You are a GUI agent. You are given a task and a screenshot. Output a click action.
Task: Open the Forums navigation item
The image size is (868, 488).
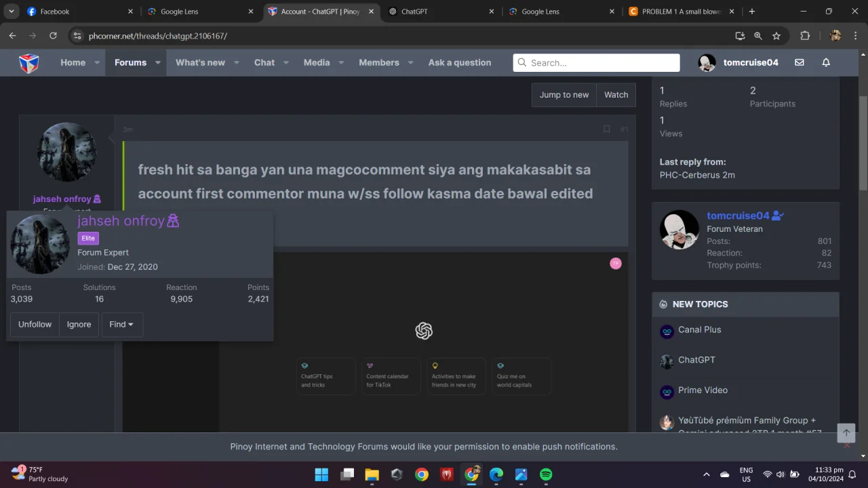130,62
